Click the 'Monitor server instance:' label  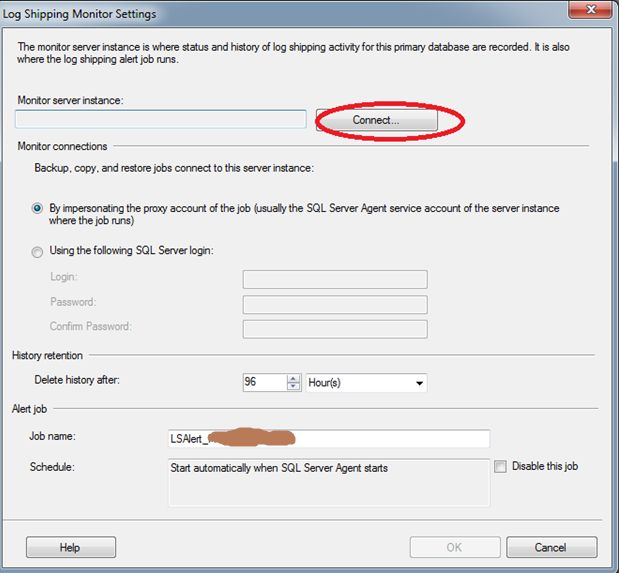[x=70, y=100]
